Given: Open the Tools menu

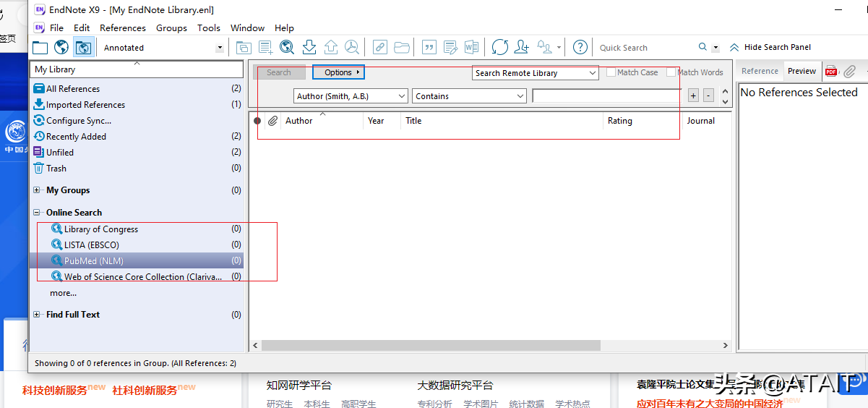Looking at the screenshot, I should pos(209,27).
